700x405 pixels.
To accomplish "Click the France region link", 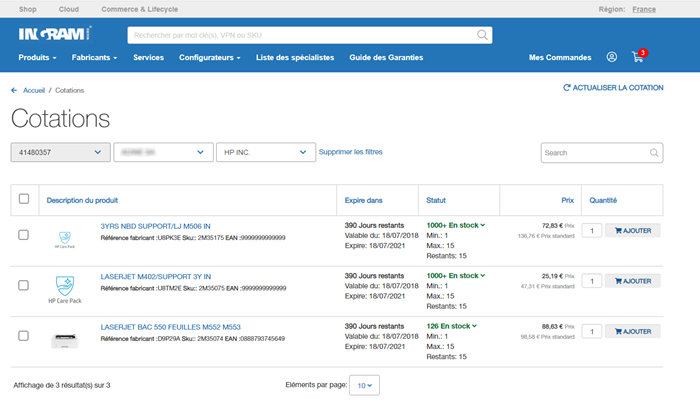I will click(x=644, y=9).
